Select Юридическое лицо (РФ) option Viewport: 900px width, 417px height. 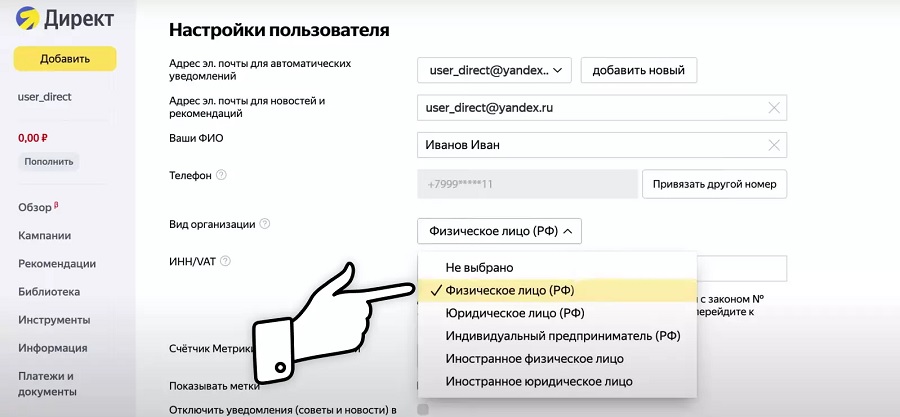point(557,313)
